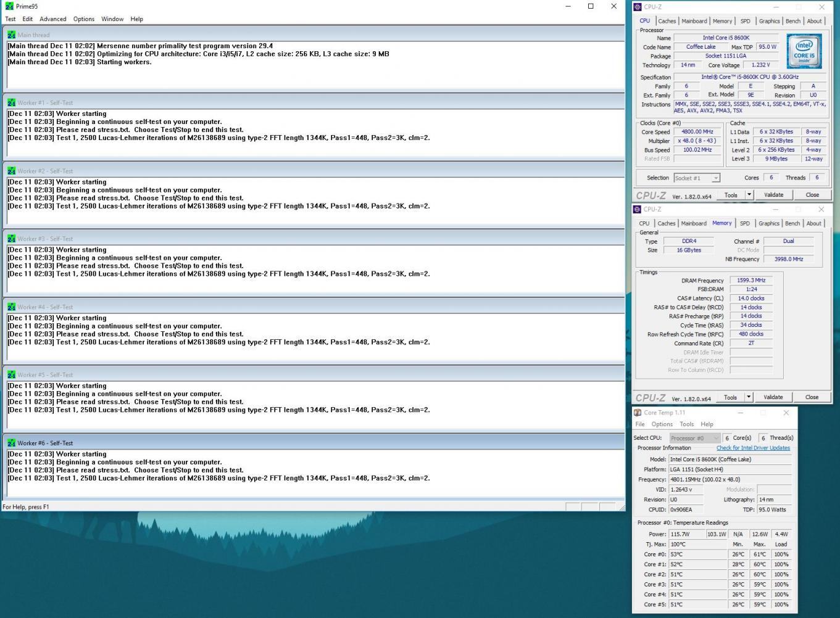
Task: Click the Core Temp title bar icon
Action: tap(638, 413)
